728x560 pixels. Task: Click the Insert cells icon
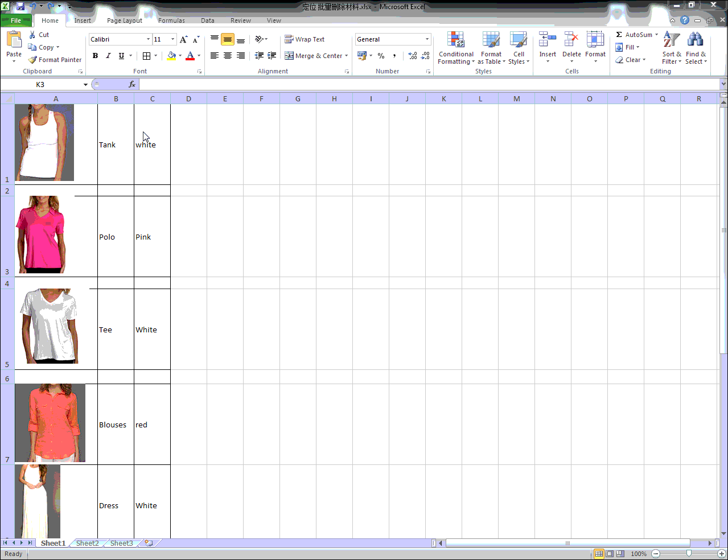548,40
